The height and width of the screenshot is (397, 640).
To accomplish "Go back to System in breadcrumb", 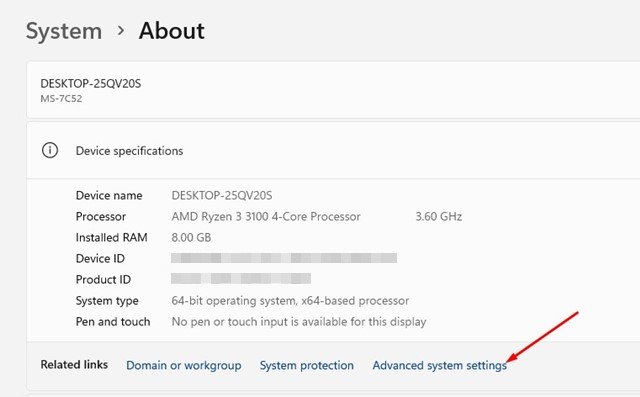I will click(x=64, y=31).
